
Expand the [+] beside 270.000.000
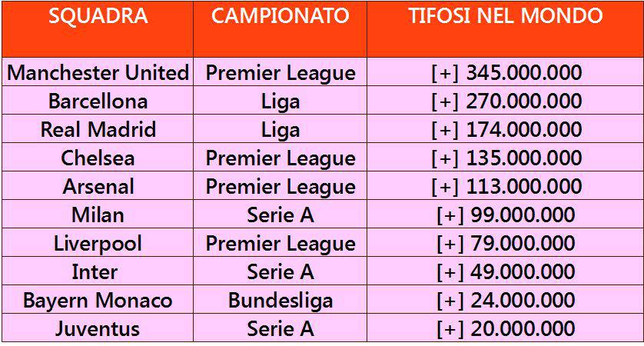coord(445,101)
